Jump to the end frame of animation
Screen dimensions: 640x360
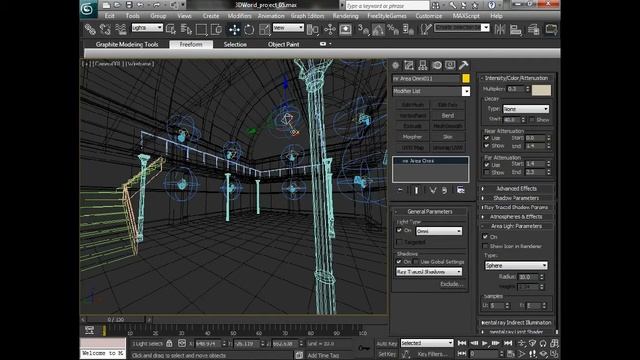pos(508,343)
